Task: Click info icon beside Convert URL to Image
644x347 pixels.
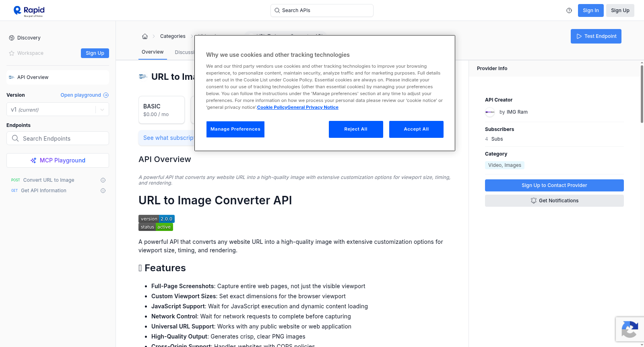Action: [x=103, y=180]
